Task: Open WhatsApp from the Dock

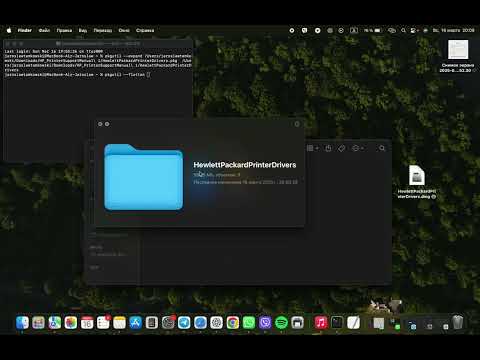Action: pyautogui.click(x=249, y=323)
